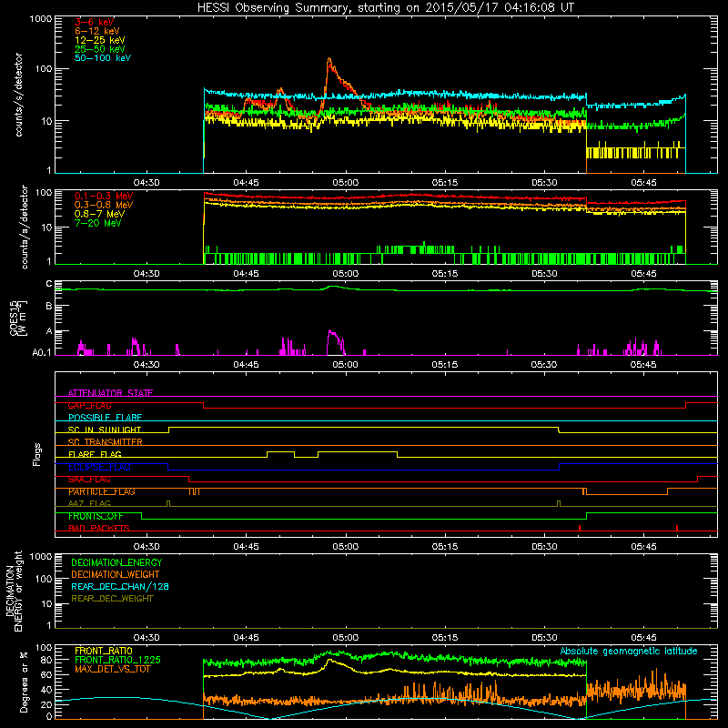728x728 pixels.
Task: Click the ECLIPSE_FLAG label
Action: pos(99,467)
